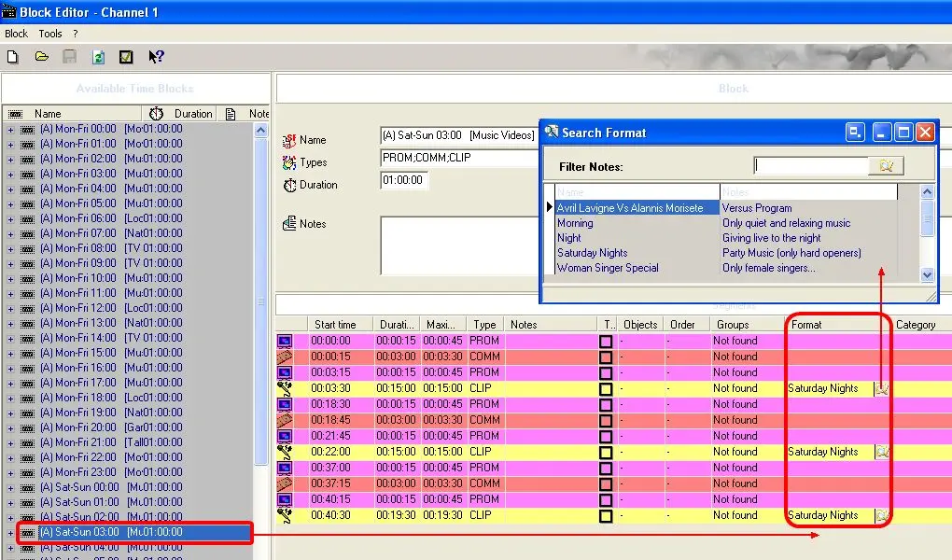Select the Morning format in search list
The height and width of the screenshot is (560, 952).
point(575,223)
